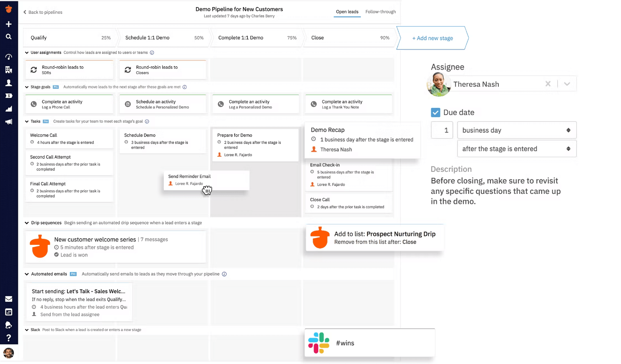Open the inbox envelope icon at bottom sidebar

[x=8, y=299]
